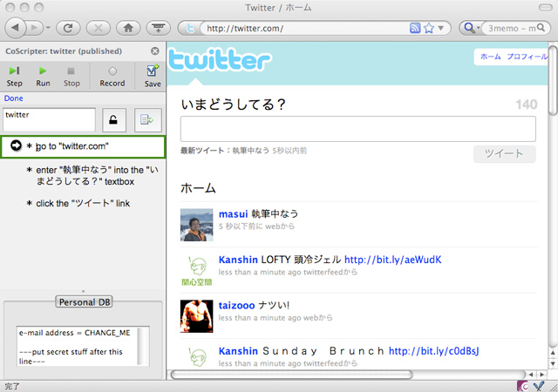The width and height of the screenshot is (558, 392).
Task: Click the CoScripter status bar icon
Action: (523, 386)
